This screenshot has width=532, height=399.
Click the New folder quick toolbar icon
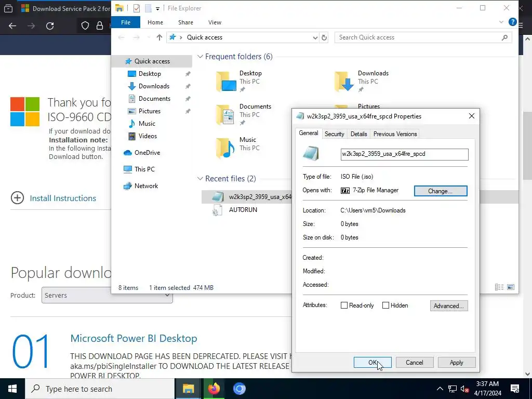pos(148,8)
